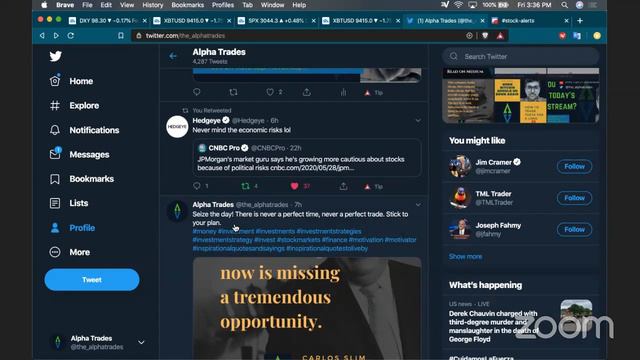
Task: Open the Apple menu
Action: 44,5
